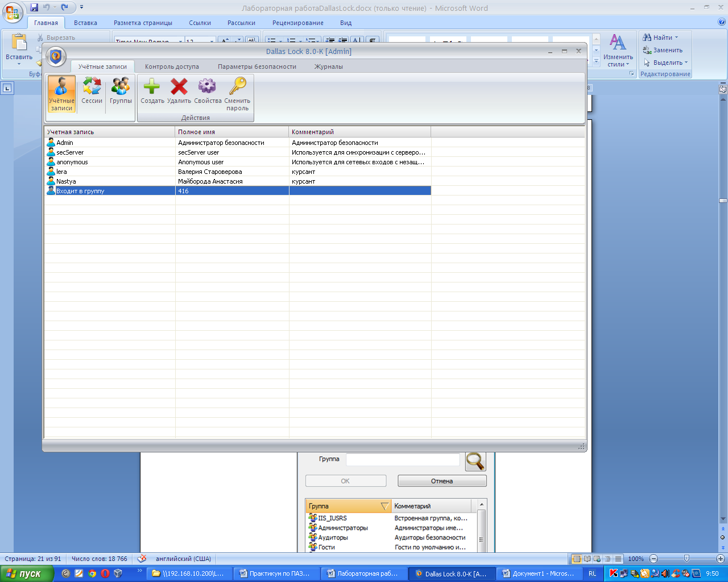
Task: Switch to draft view icon in status bar
Action: point(618,559)
